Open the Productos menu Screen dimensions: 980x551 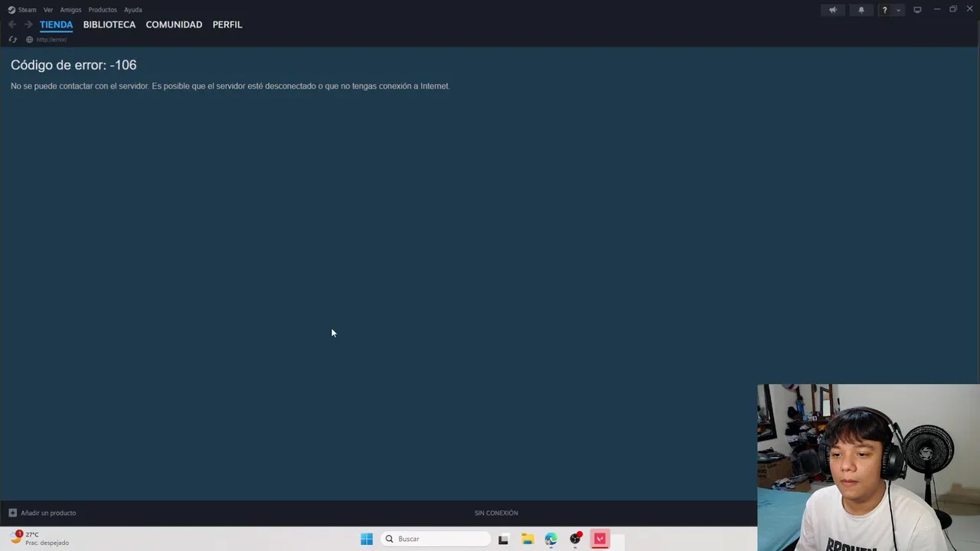(x=103, y=10)
